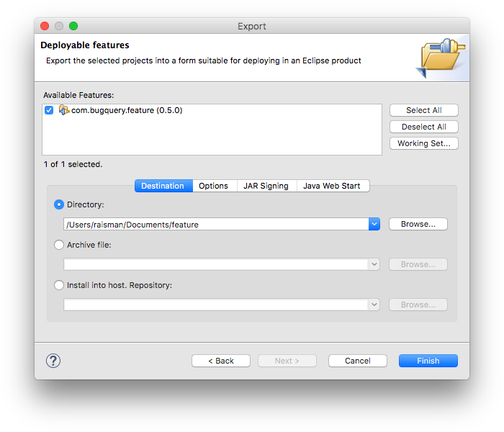Image resolution: width=504 pixels, height=432 pixels.
Task: Go Back to the previous wizard page
Action: 221,361
